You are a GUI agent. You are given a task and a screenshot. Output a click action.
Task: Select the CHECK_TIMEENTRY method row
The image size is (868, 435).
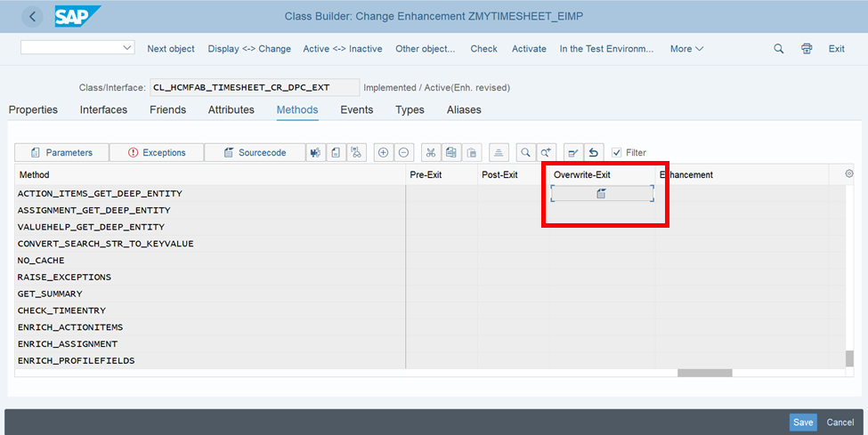click(x=210, y=310)
